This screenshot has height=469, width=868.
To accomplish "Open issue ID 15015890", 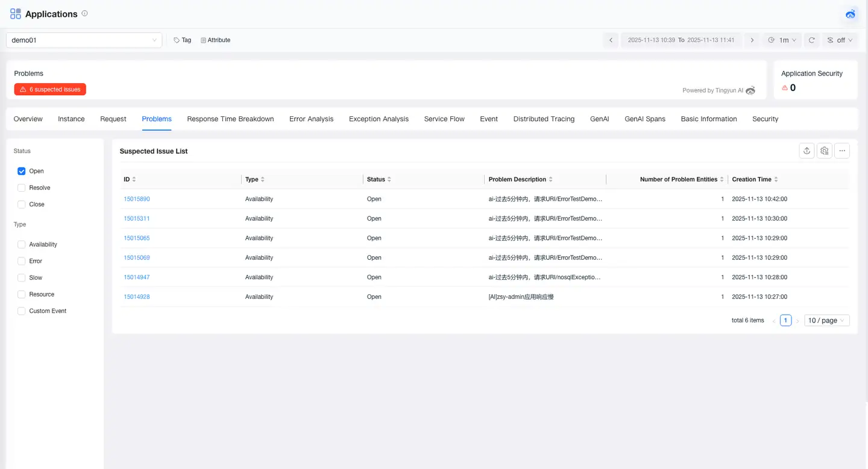I will [137, 199].
